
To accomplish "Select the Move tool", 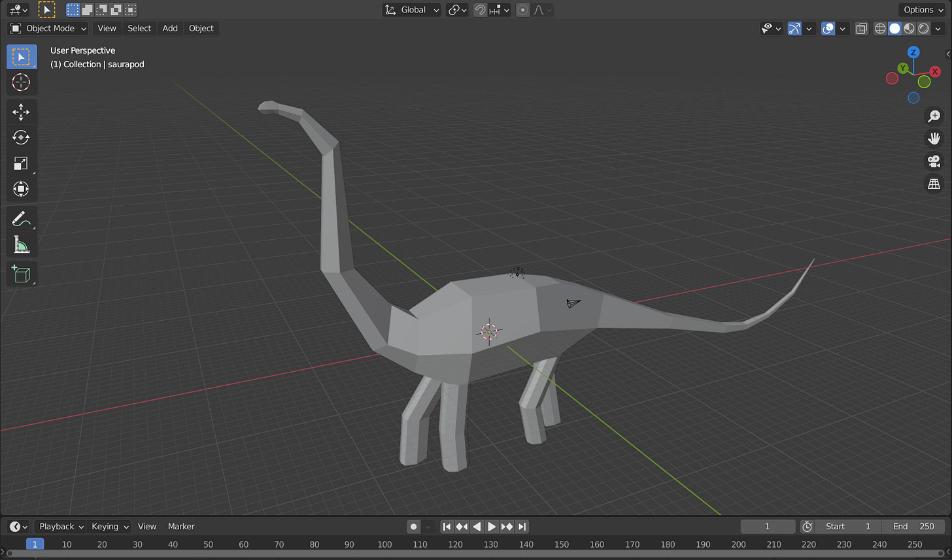I will pyautogui.click(x=22, y=112).
